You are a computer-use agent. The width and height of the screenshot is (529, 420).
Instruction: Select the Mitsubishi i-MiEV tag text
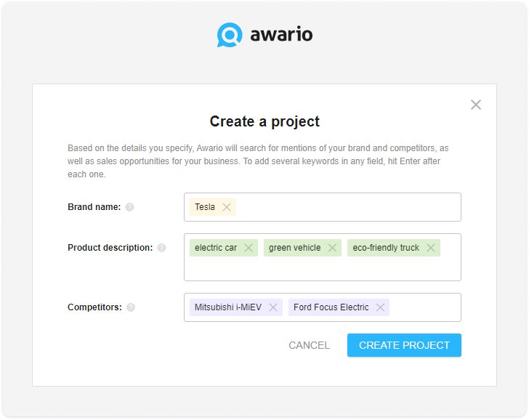pos(228,307)
